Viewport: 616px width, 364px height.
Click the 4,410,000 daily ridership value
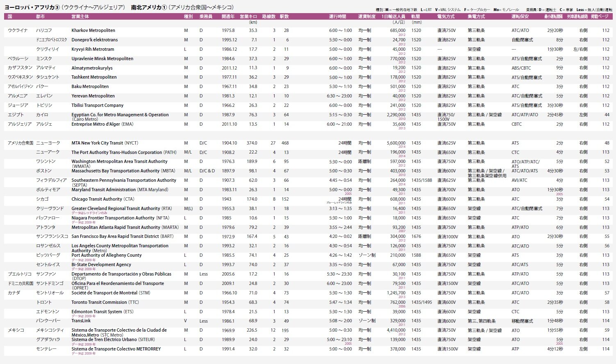coord(396,330)
